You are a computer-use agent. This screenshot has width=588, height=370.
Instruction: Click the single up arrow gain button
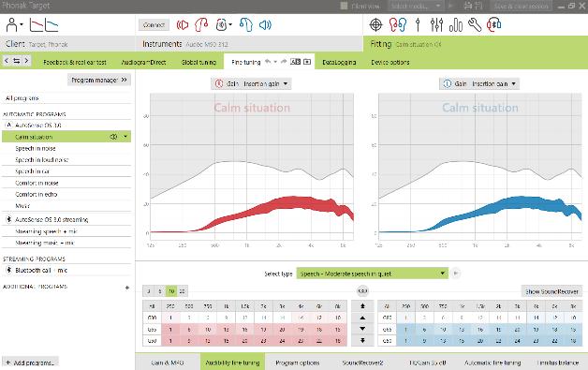coord(362,318)
